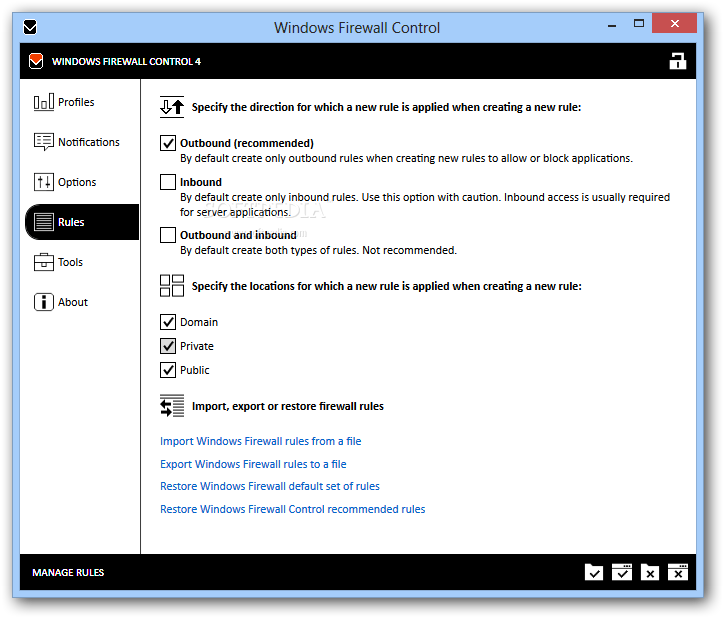The image size is (724, 618).
Task: Toggle the Public location checkbox
Action: tap(168, 370)
